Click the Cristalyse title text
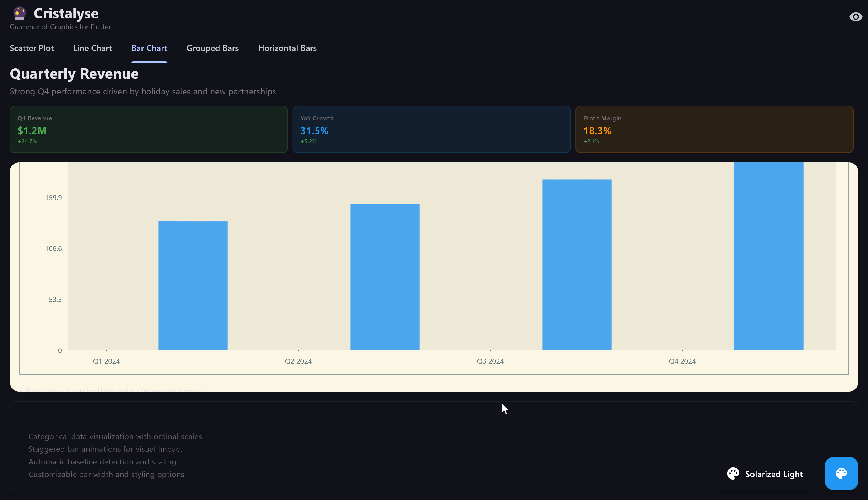 pyautogui.click(x=66, y=13)
